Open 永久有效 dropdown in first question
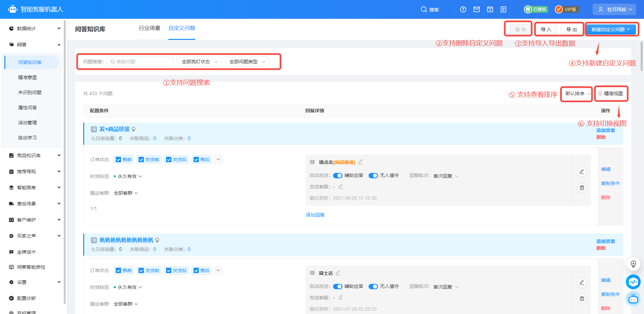The image size is (644, 314). click(x=129, y=176)
